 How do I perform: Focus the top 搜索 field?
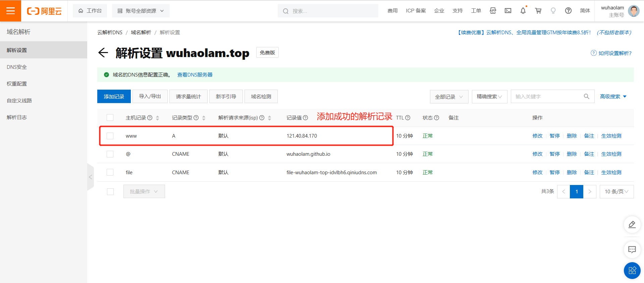(x=328, y=11)
